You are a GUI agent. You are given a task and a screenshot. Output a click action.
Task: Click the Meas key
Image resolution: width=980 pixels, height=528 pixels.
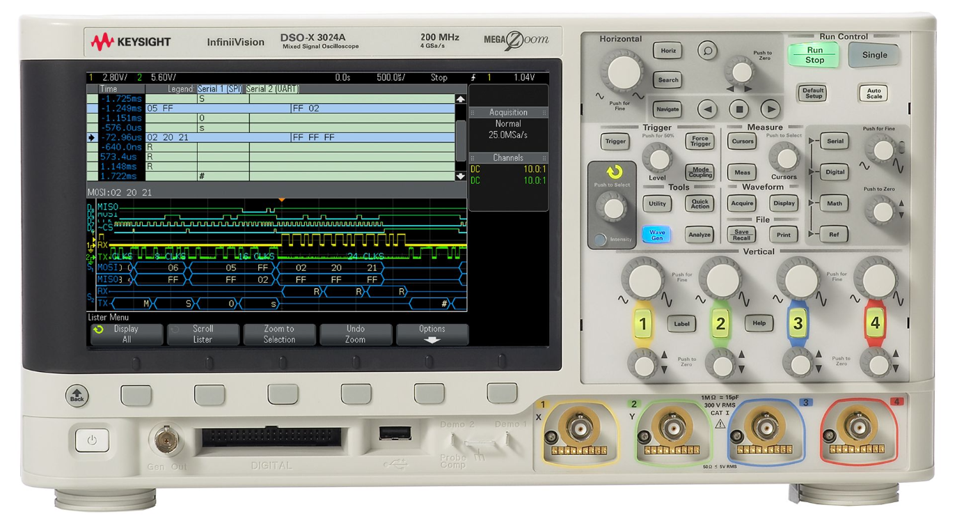743,172
